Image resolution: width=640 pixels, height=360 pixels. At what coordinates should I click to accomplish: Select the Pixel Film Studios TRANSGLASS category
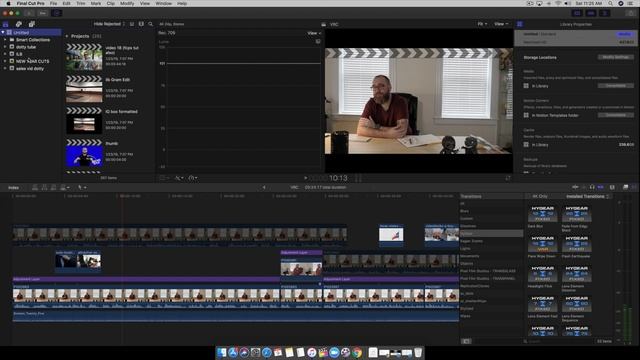pyautogui.click(x=488, y=271)
